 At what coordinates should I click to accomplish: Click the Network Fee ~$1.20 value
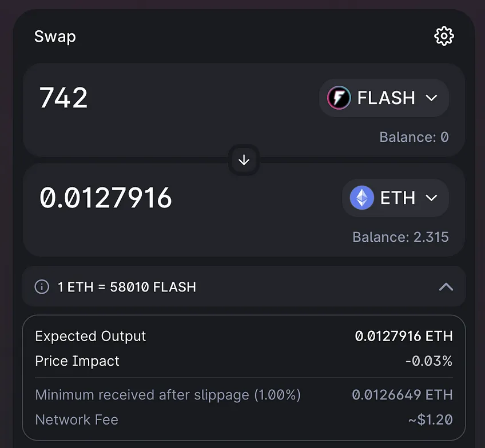click(x=430, y=419)
